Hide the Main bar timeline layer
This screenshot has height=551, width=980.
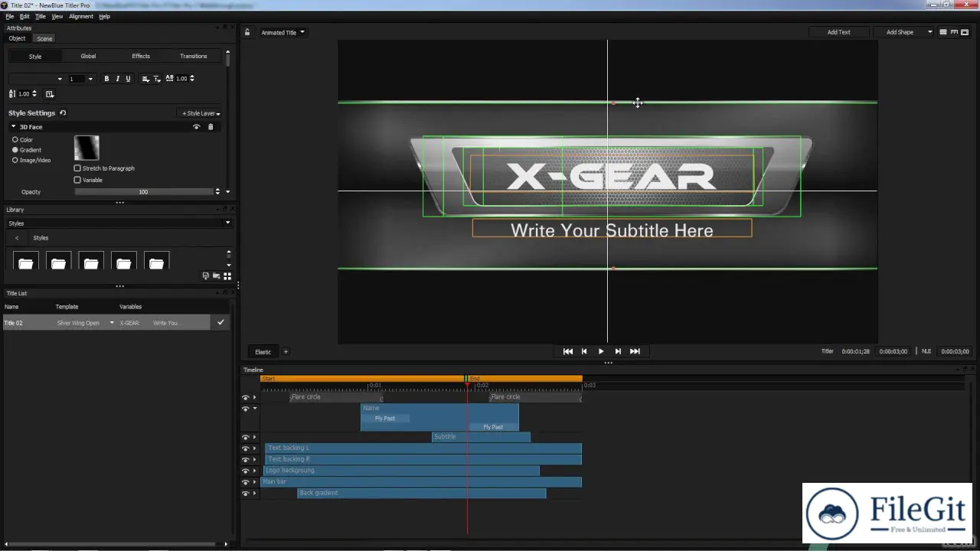(246, 482)
